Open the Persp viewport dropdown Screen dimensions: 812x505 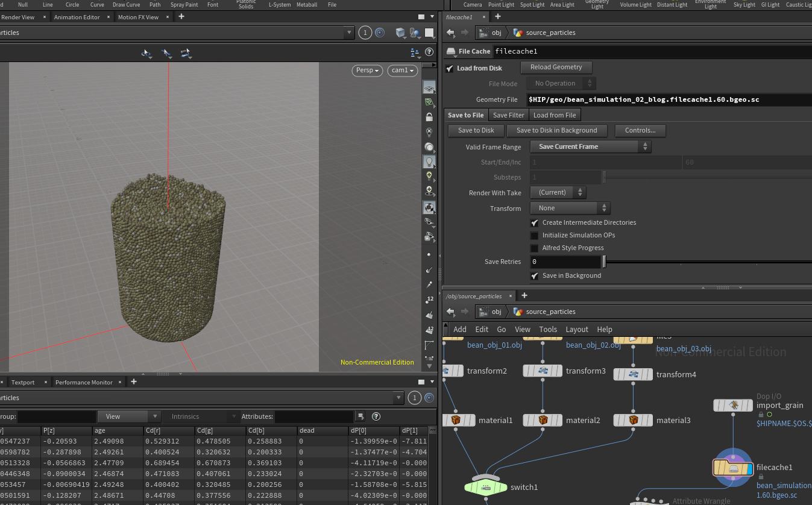pyautogui.click(x=368, y=71)
